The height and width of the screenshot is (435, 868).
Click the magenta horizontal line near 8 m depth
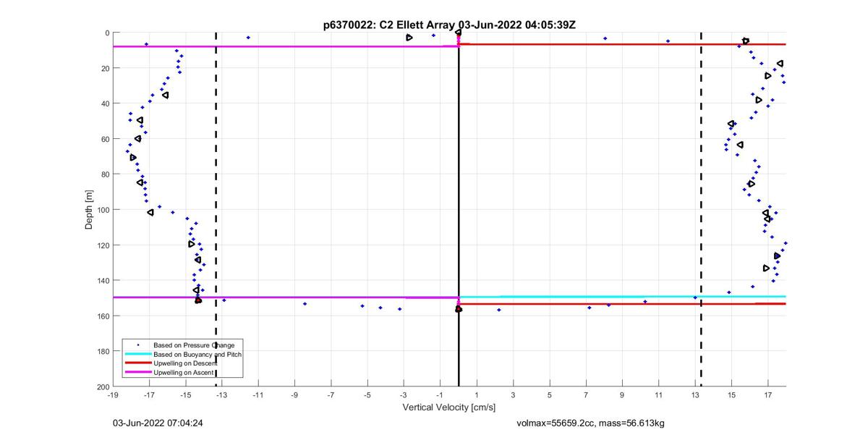point(286,46)
